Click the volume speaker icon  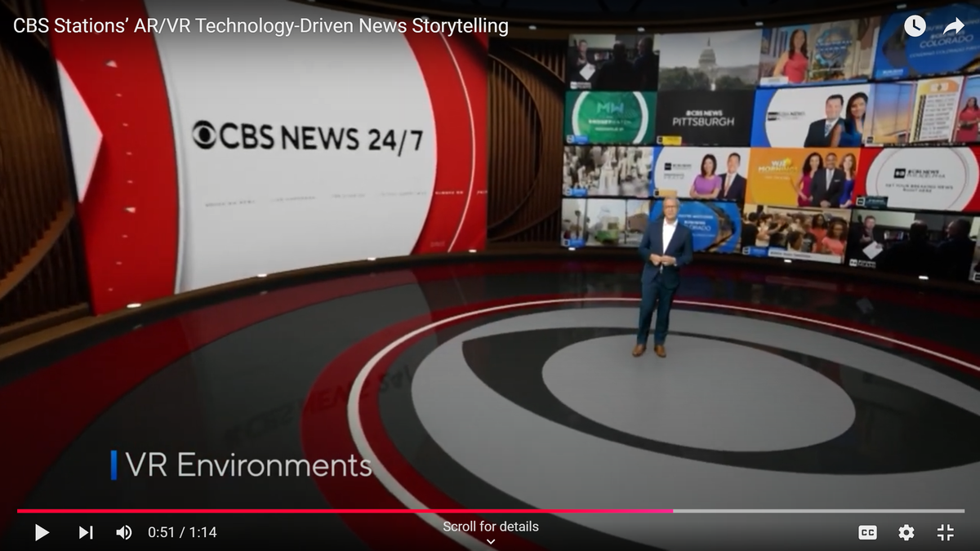pos(123,532)
